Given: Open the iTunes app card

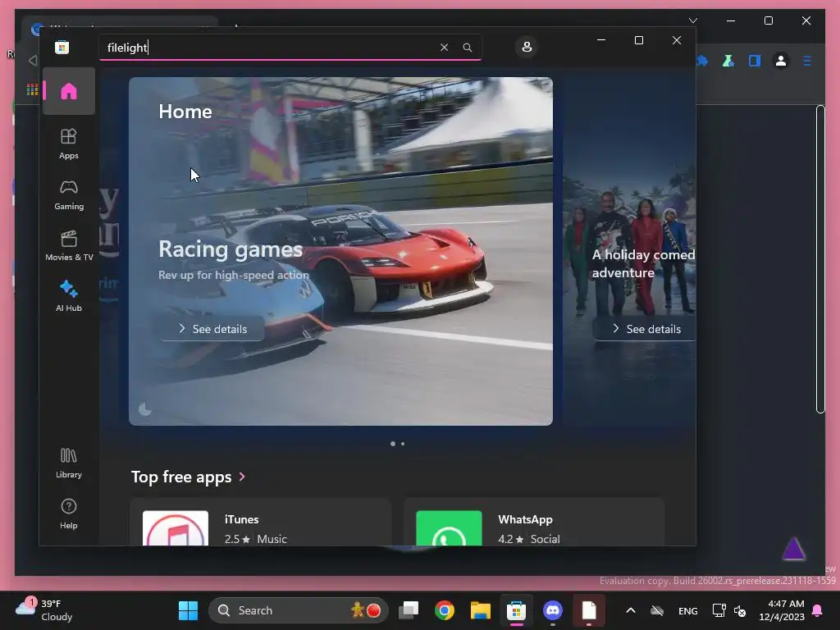Looking at the screenshot, I should (x=260, y=523).
